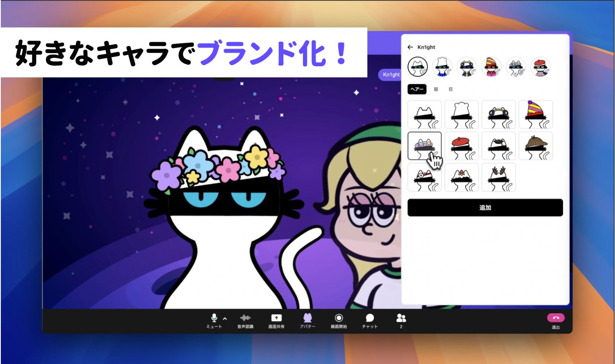This screenshot has width=615, height=364.
Task: Switch to the 目 eyes tab
Action: tap(451, 89)
